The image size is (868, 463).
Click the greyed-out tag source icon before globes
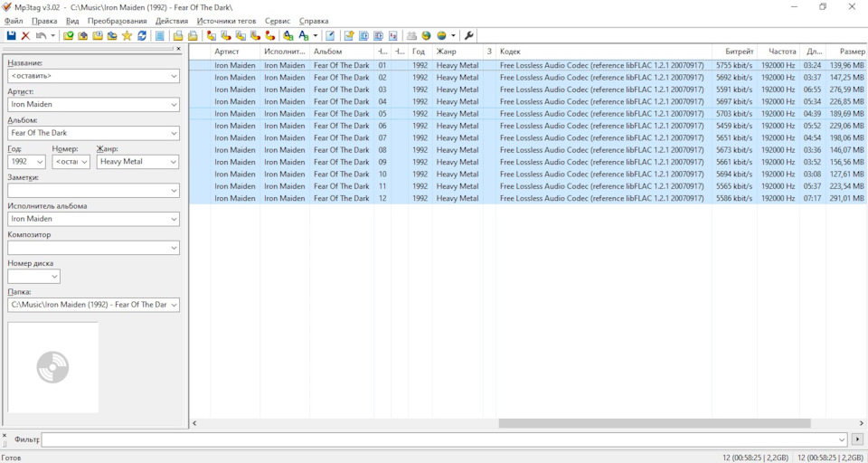[411, 35]
